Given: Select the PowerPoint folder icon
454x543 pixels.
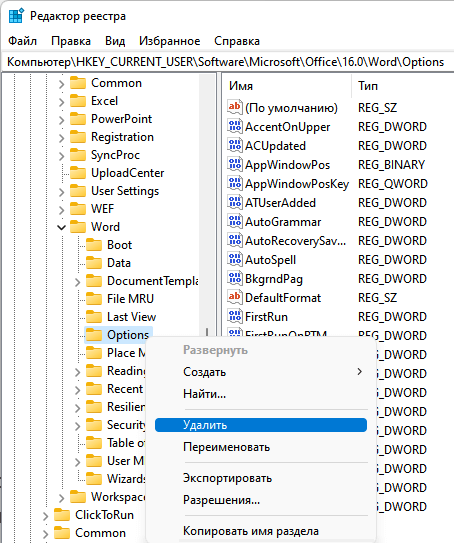Looking at the screenshot, I should pyautogui.click(x=78, y=119).
